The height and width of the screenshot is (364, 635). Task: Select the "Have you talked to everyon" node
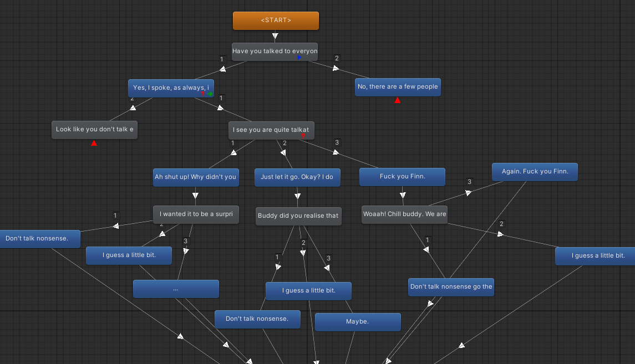click(266, 51)
